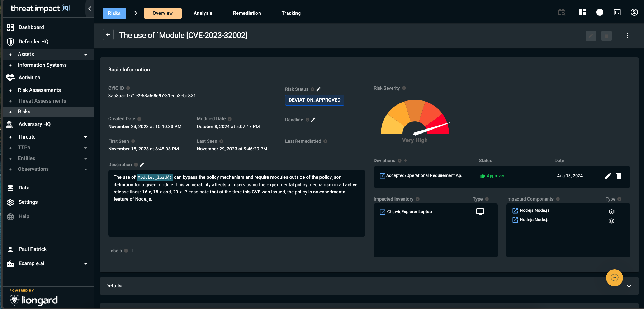Click layers icon of second Nodejs component
The image size is (644, 309).
(x=611, y=221)
